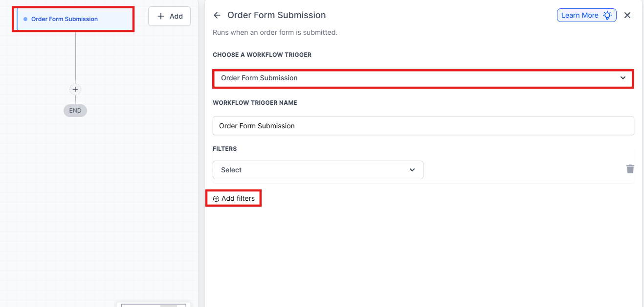644x307 pixels.
Task: Close the Order Form Submission panel
Action: pos(627,15)
